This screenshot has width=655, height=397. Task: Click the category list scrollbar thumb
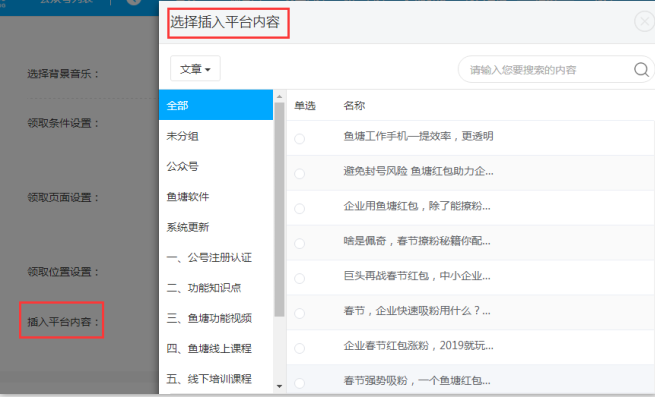click(x=279, y=209)
